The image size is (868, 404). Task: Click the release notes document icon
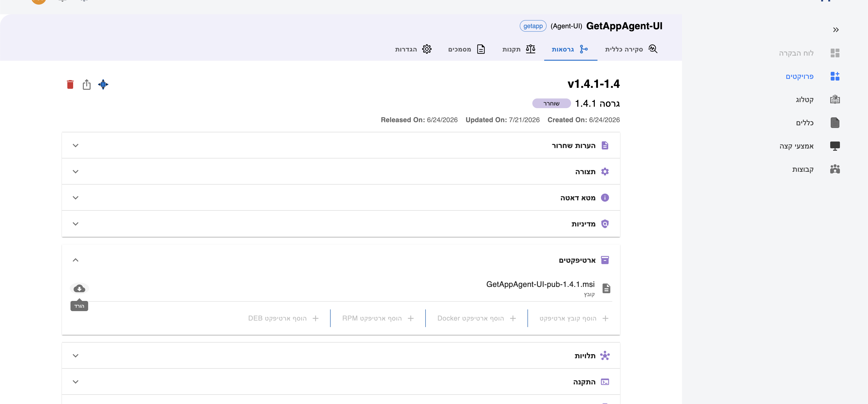point(605,145)
